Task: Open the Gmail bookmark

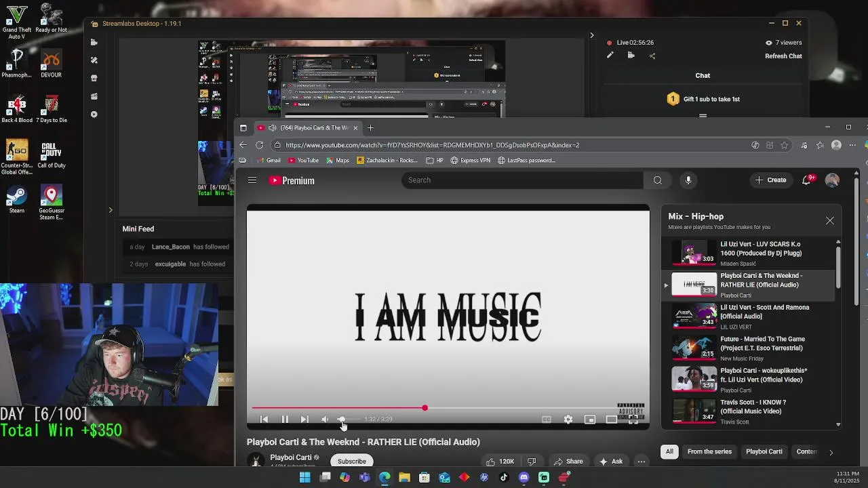Action: click(269, 161)
